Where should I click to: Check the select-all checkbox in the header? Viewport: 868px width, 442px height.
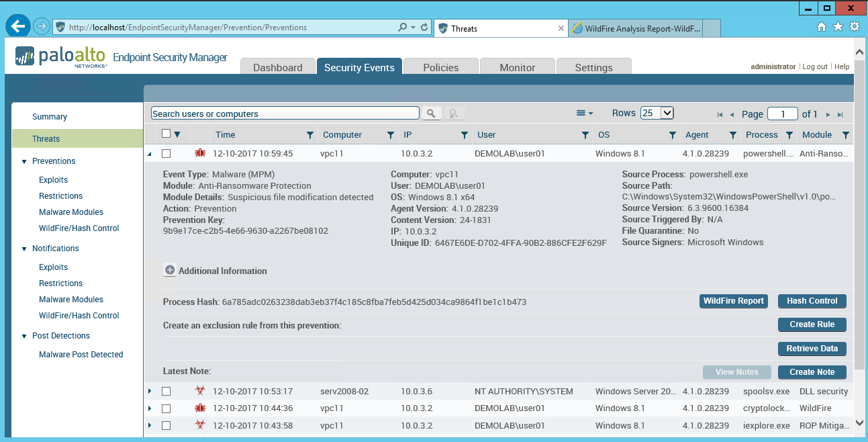click(x=166, y=134)
